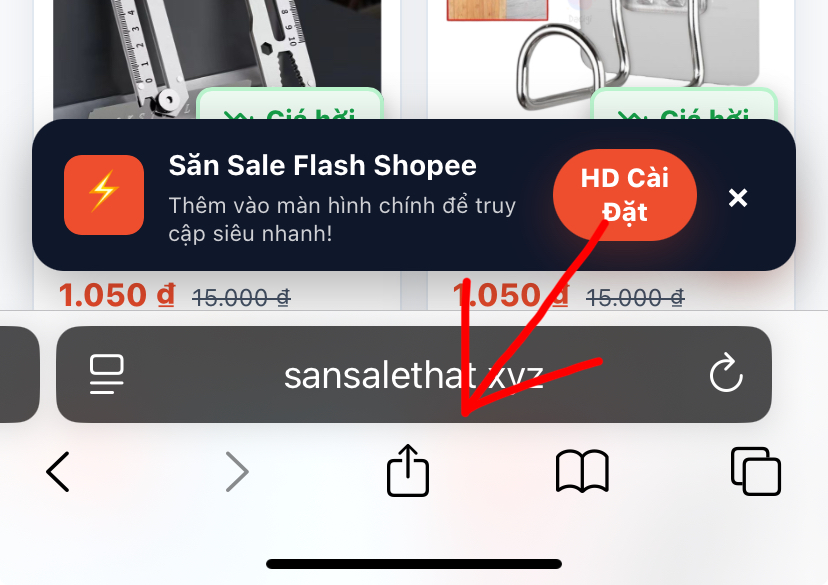Tap the Săn Sale Flash Shopee title
The height and width of the screenshot is (585, 828).
click(323, 166)
